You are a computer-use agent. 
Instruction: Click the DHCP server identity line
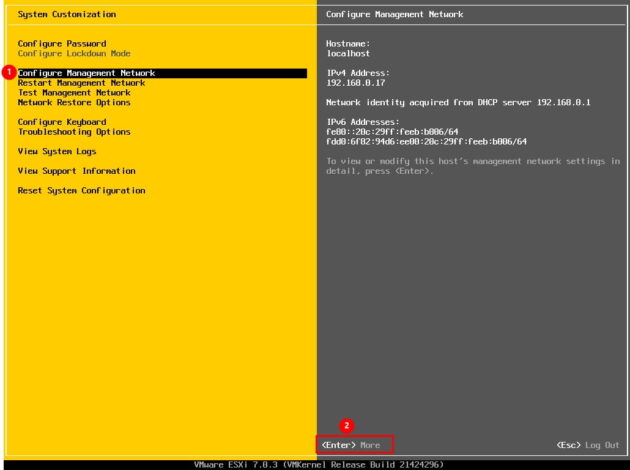tap(458, 102)
